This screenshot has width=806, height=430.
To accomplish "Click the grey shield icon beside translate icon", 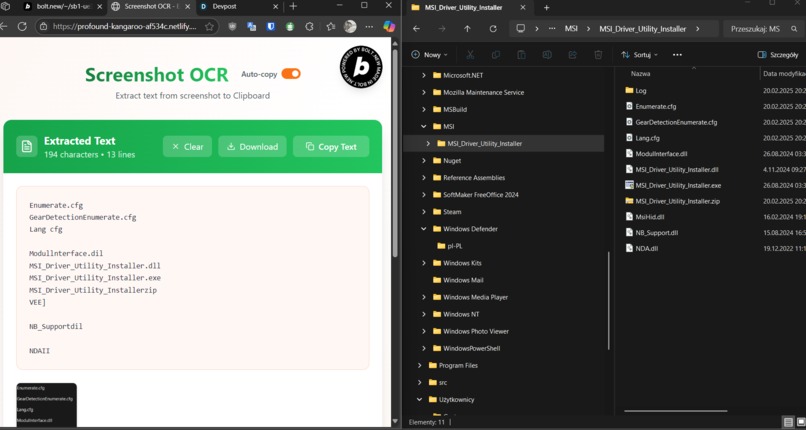I will click(232, 27).
